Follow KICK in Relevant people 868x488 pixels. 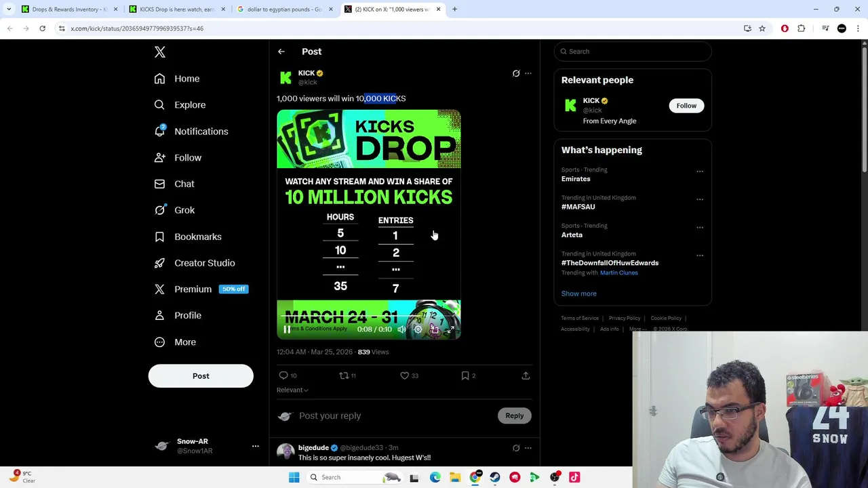pos(686,106)
